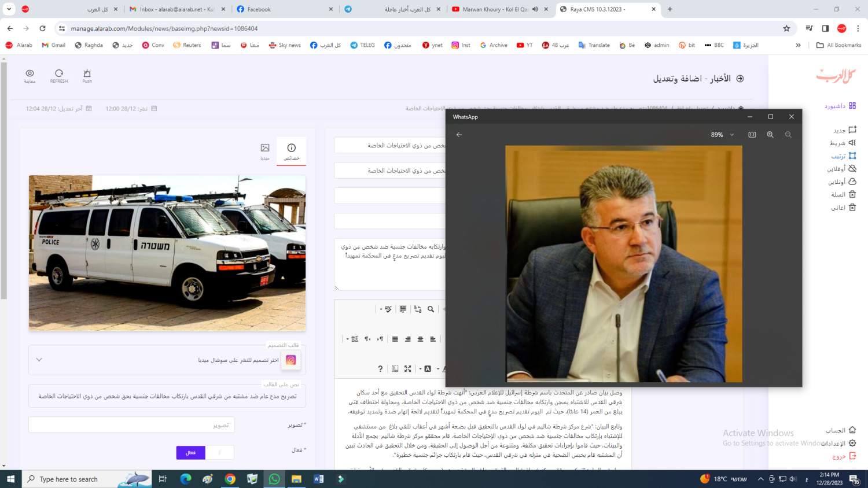The image size is (868, 488).
Task: Go back in the WhatsApp image viewer
Action: point(459,135)
